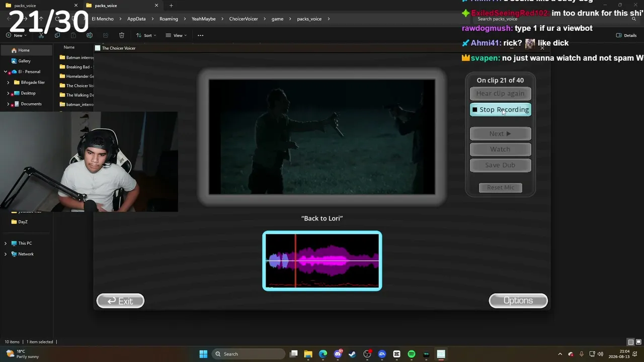Click the Exit button in Choicer Voicer
This screenshot has width=644, height=362.
pyautogui.click(x=120, y=301)
